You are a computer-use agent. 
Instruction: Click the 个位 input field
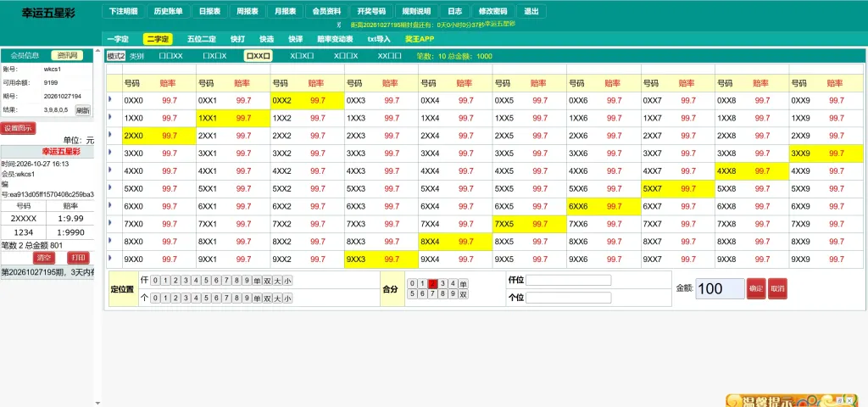pos(569,298)
